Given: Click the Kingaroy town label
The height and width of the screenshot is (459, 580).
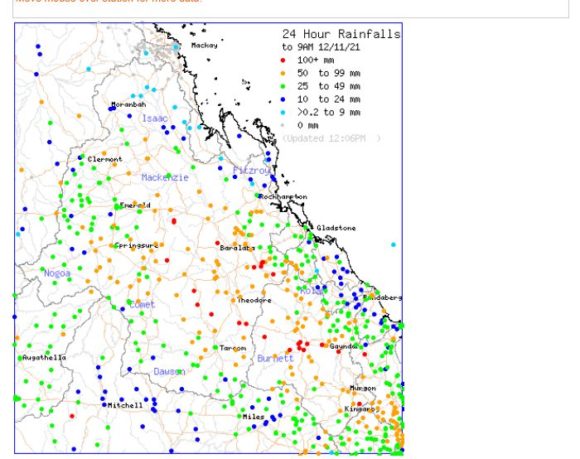Looking at the screenshot, I should pos(360,409).
